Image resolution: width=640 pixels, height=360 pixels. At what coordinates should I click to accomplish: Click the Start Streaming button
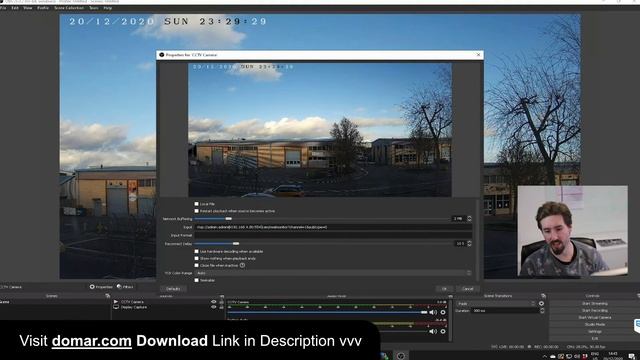(x=595, y=304)
